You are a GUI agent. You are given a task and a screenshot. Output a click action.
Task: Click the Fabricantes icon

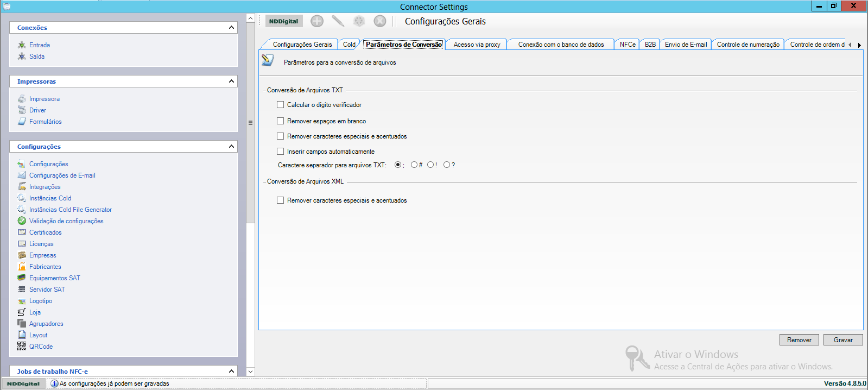[x=22, y=267]
